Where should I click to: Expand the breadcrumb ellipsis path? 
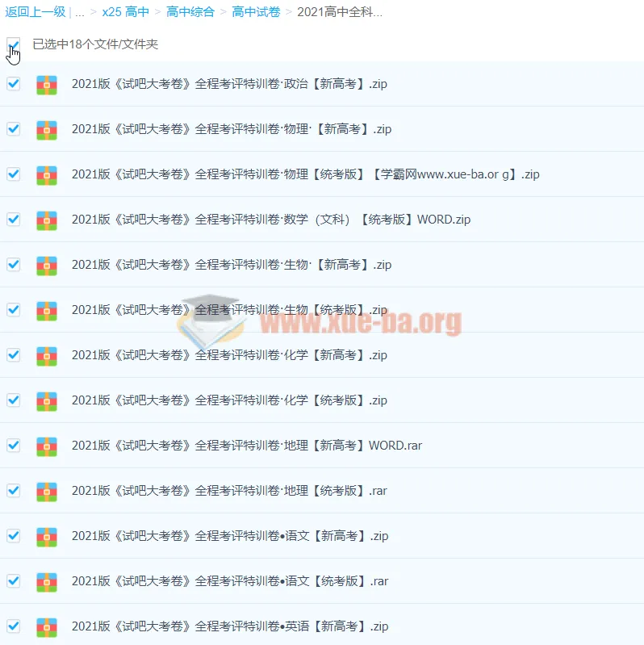[x=80, y=13]
